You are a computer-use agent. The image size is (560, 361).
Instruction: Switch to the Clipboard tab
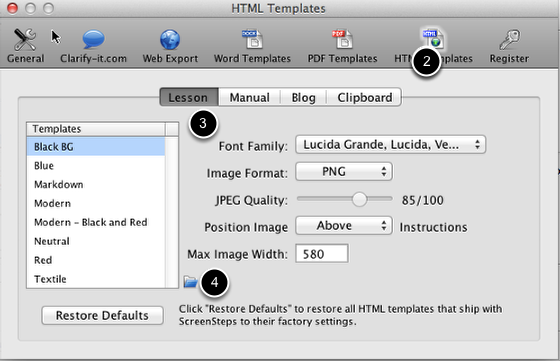point(364,97)
